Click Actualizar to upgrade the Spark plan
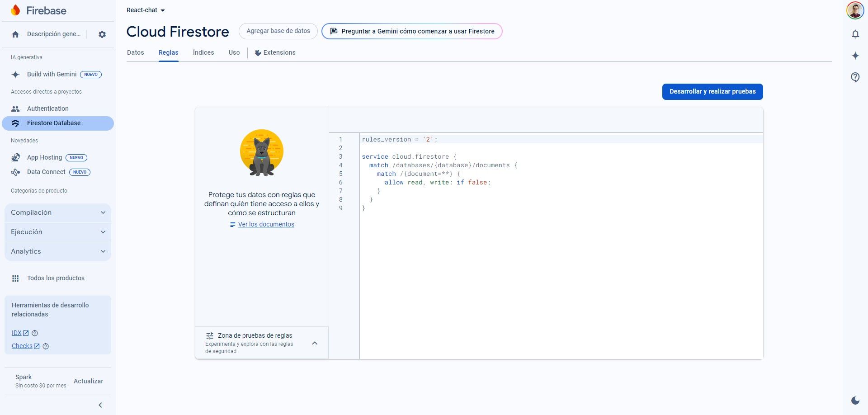 click(89, 382)
